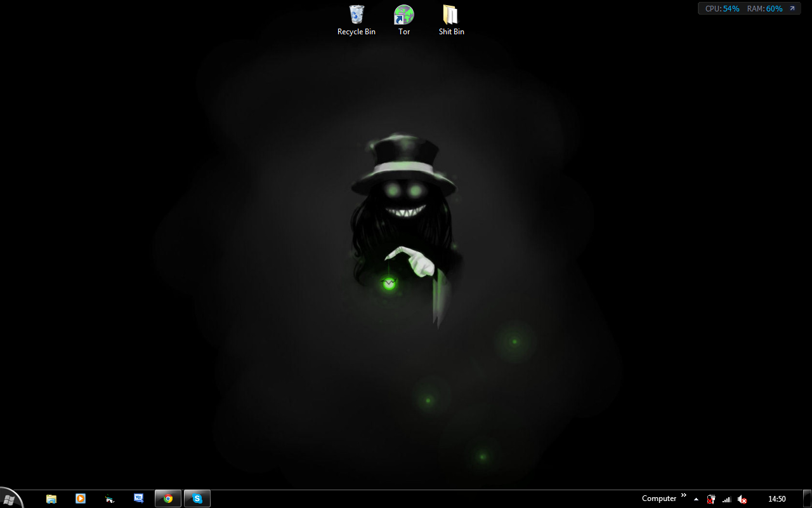
Task: Open the Computer toolbar label
Action: click(x=659, y=499)
